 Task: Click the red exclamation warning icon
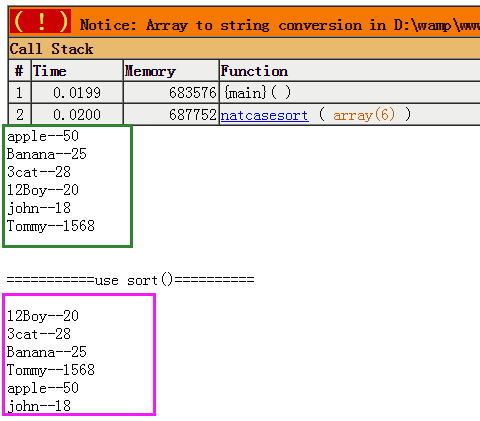pos(40,21)
